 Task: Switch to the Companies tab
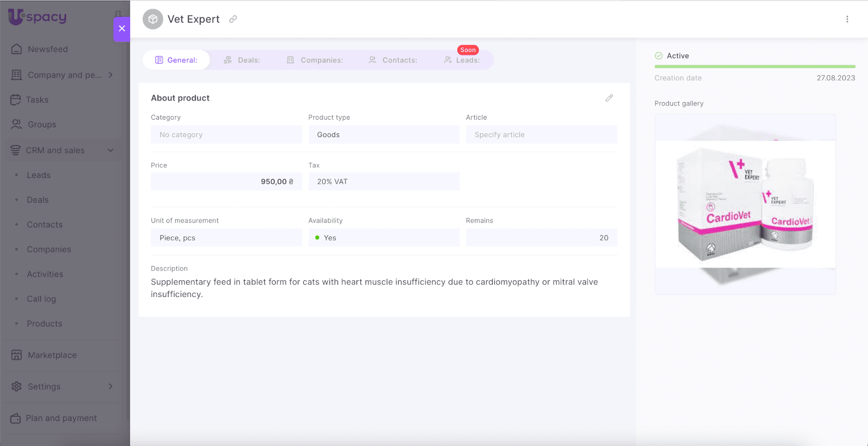(315, 60)
